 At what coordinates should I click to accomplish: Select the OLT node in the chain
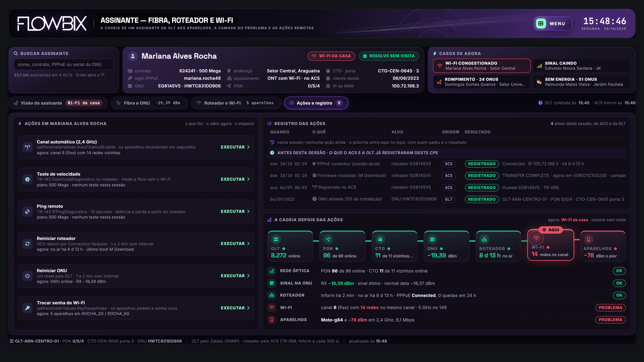click(x=290, y=246)
